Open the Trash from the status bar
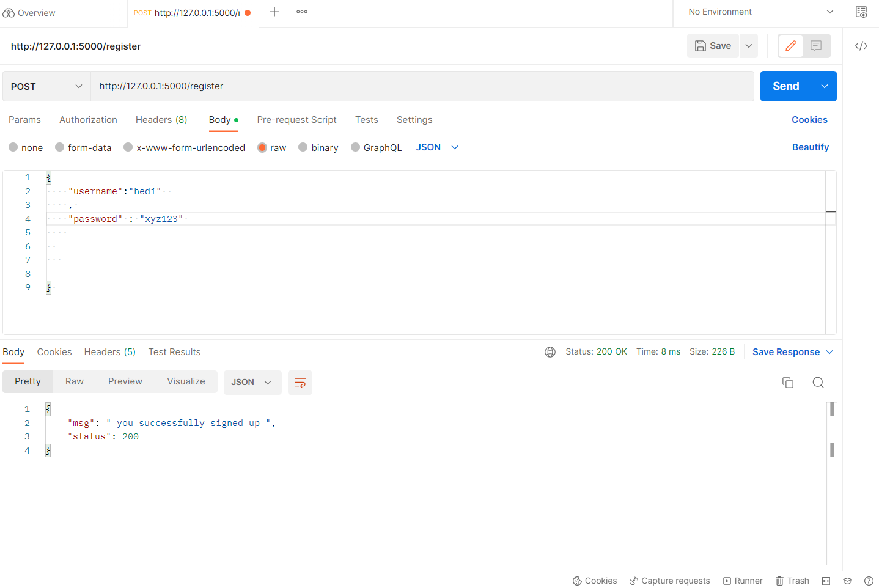This screenshot has height=588, width=879. (792, 581)
